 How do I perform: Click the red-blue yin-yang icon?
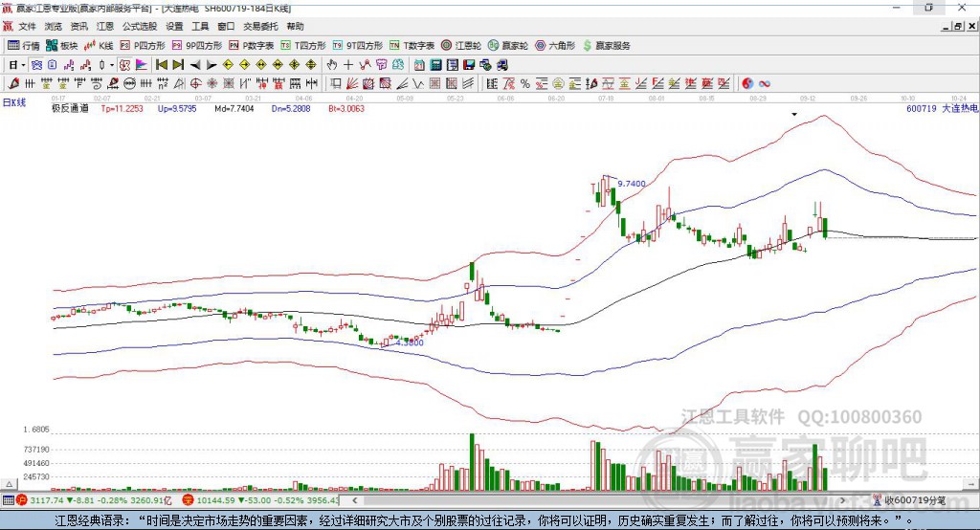pyautogui.click(x=747, y=84)
